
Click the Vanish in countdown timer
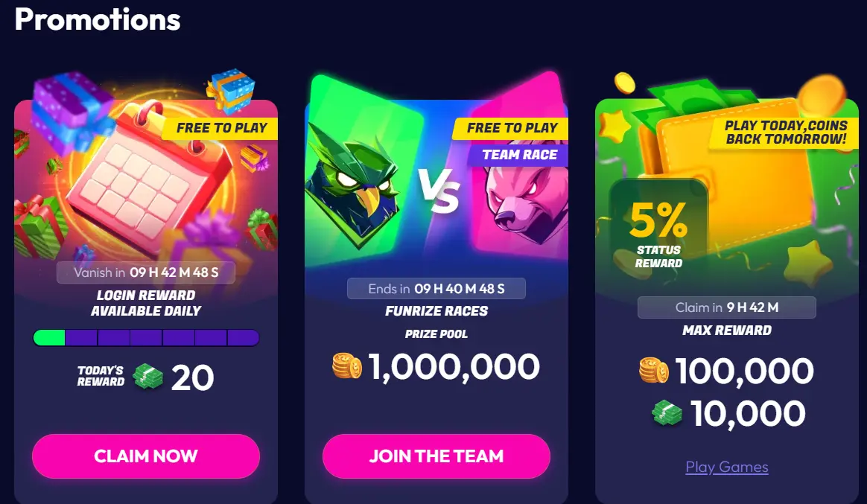pyautogui.click(x=146, y=272)
